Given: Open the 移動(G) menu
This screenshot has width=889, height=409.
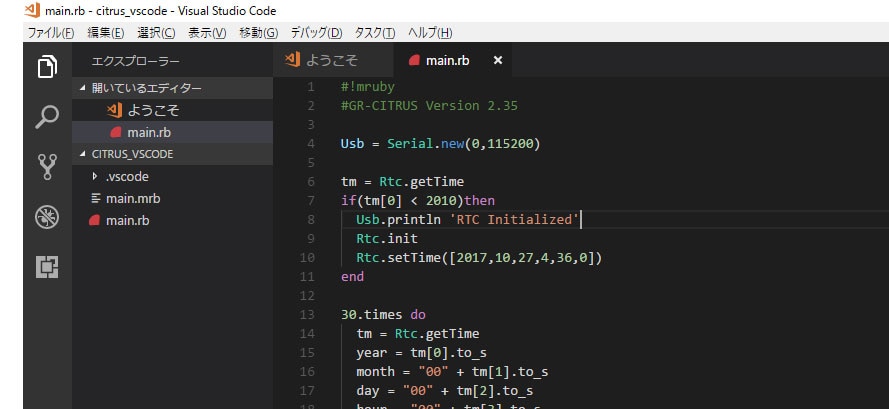Looking at the screenshot, I should coord(259,33).
